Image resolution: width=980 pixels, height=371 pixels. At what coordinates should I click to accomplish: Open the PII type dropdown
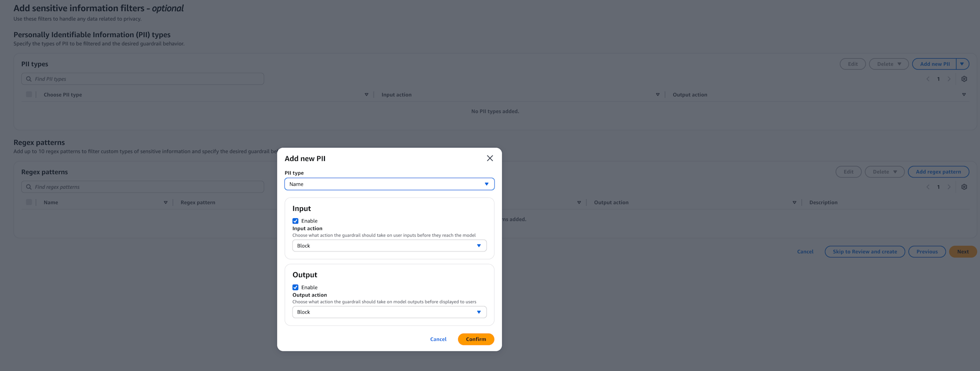(x=389, y=184)
